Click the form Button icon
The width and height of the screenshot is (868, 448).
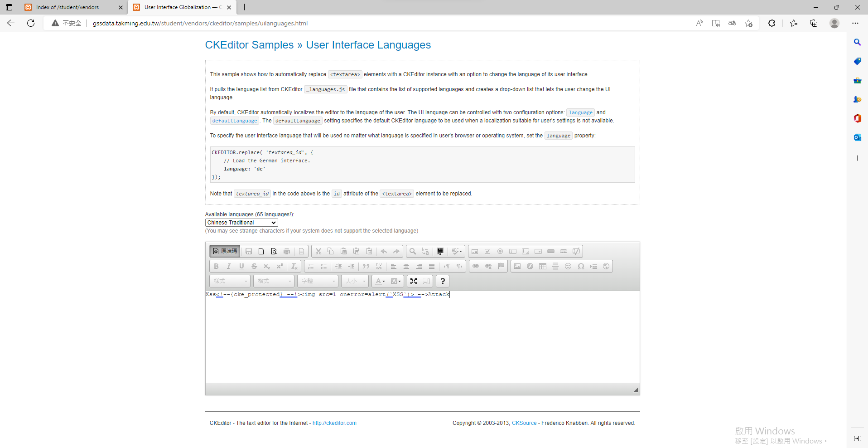coord(551,251)
